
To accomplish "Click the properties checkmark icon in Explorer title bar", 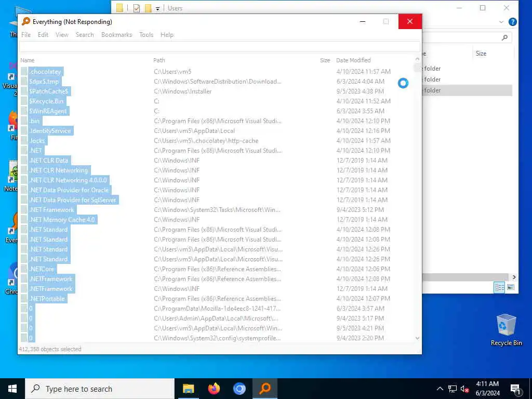I will point(137,8).
